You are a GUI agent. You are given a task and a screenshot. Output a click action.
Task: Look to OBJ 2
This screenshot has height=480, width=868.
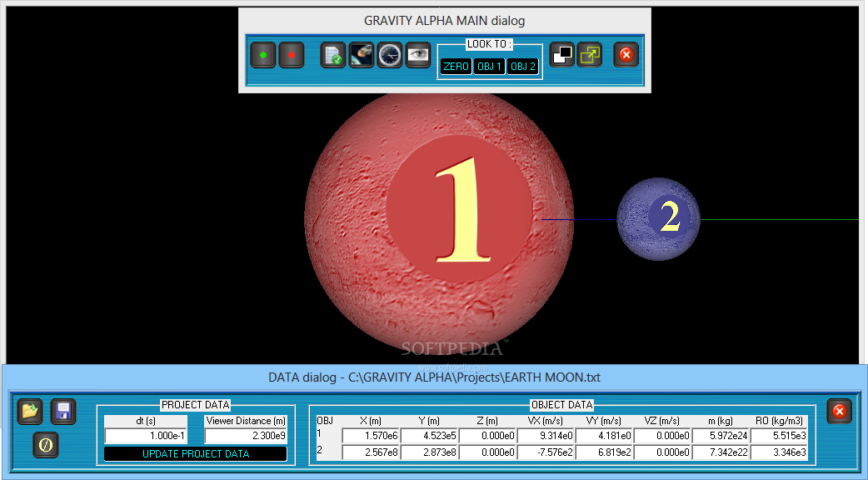pos(523,67)
